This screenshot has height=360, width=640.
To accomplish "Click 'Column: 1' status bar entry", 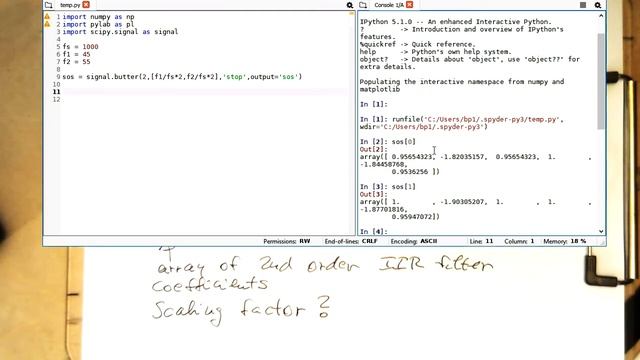I will [x=519, y=241].
